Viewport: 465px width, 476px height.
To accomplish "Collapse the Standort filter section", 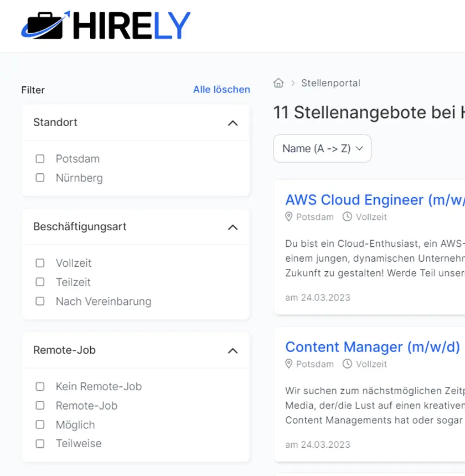I will (x=233, y=122).
